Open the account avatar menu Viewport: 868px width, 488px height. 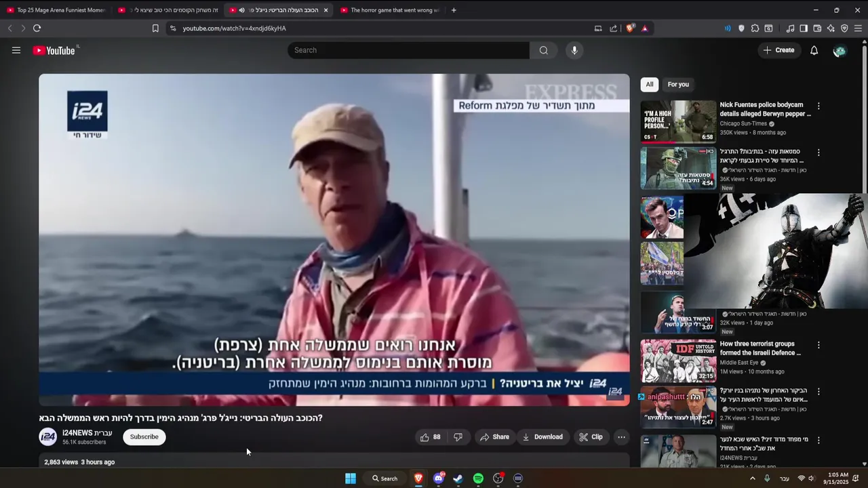[840, 51]
